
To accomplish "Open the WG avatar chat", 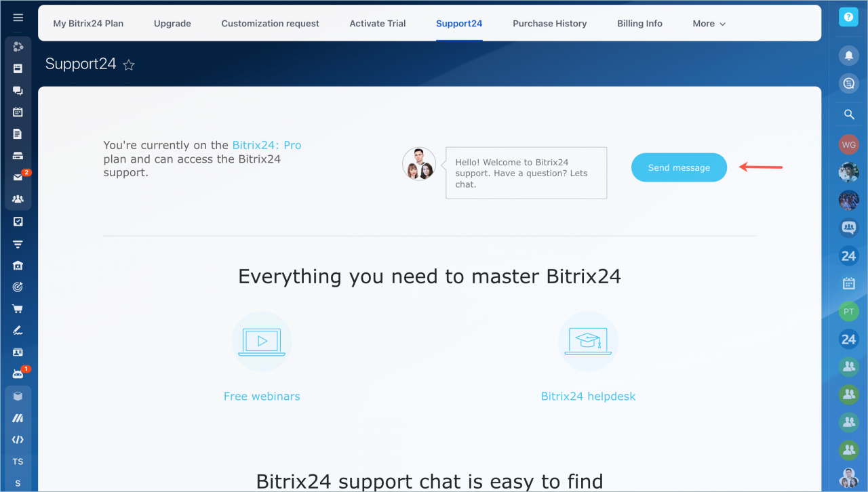I will [x=848, y=144].
